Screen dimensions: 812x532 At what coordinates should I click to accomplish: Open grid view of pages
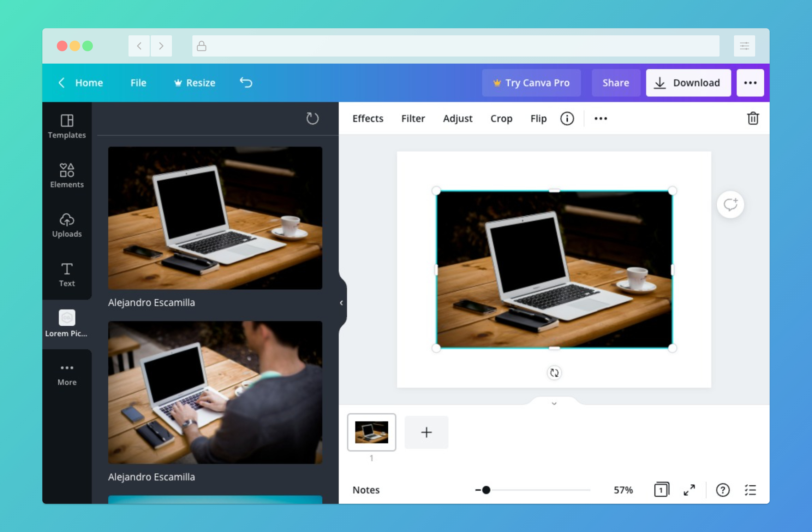click(x=661, y=490)
